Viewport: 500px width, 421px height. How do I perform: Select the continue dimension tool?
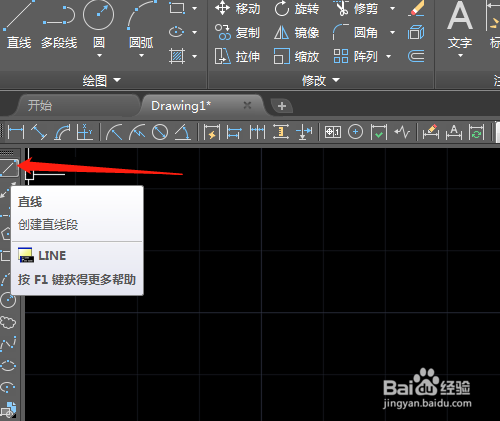(257, 132)
